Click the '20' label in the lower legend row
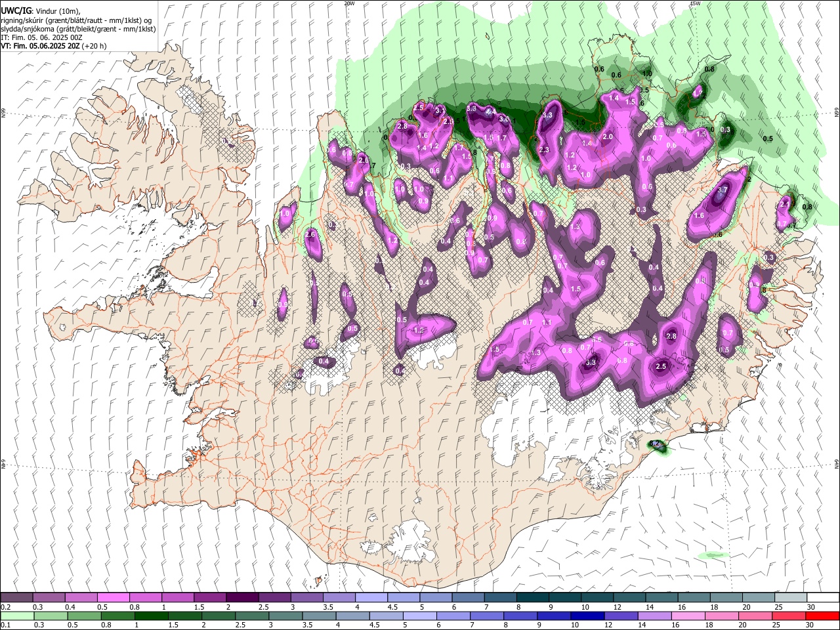Image resolution: width=840 pixels, height=630 pixels. pyautogui.click(x=743, y=625)
